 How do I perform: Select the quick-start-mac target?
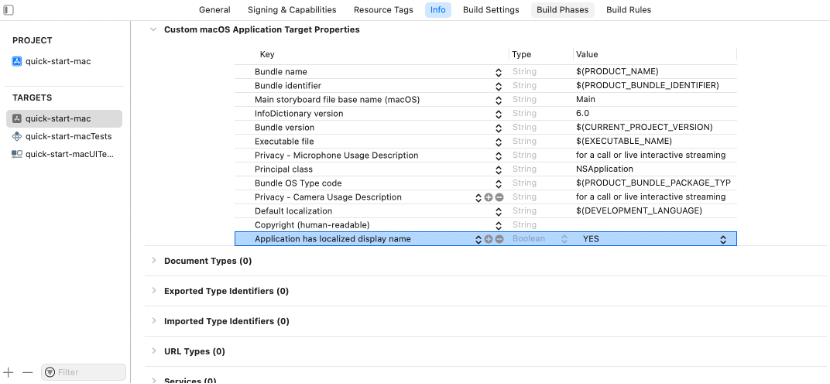click(64, 119)
